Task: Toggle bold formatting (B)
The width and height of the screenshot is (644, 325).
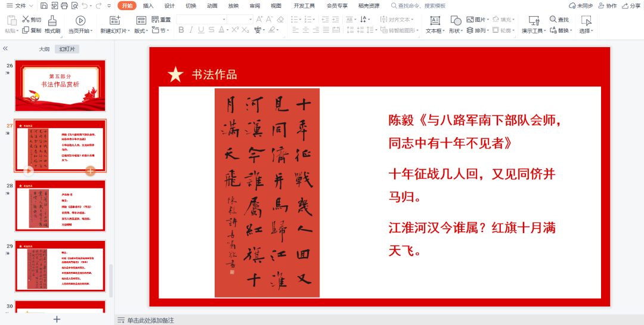Action: click(x=179, y=30)
